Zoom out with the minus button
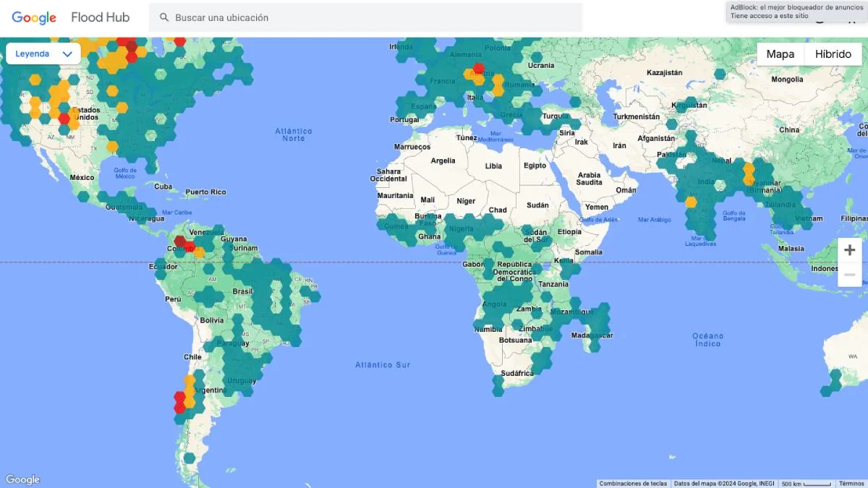 (x=849, y=275)
